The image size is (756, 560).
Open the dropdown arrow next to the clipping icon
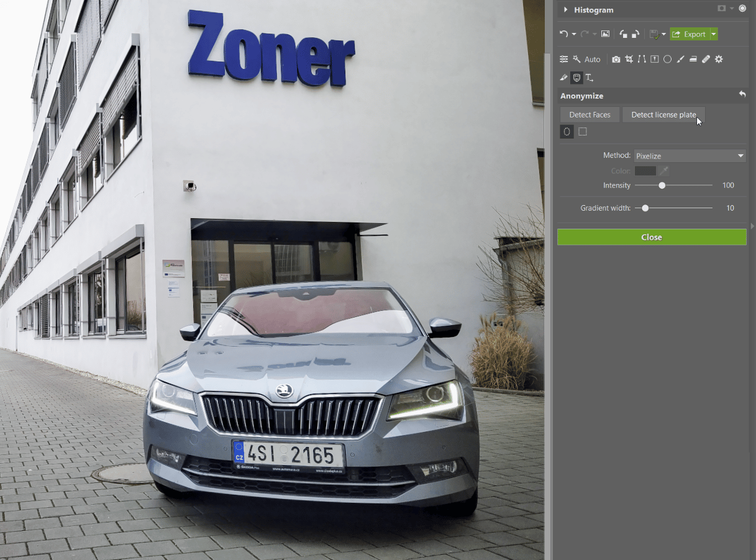(732, 9)
